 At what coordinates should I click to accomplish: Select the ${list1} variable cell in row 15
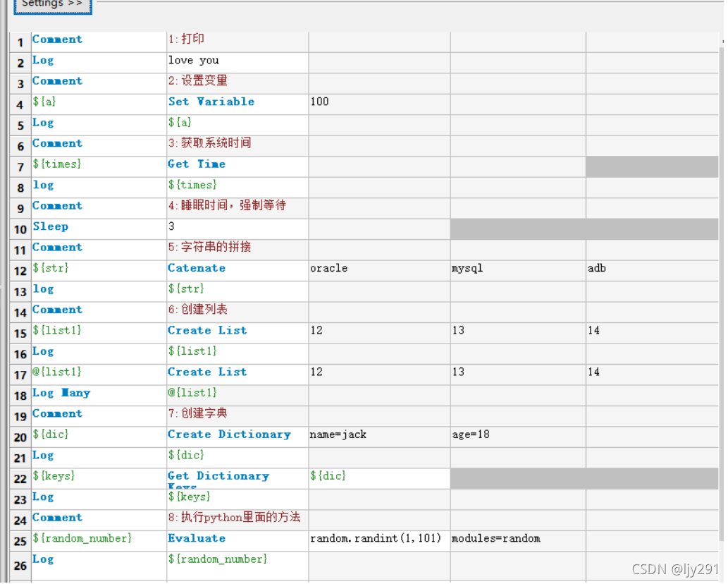(x=99, y=333)
